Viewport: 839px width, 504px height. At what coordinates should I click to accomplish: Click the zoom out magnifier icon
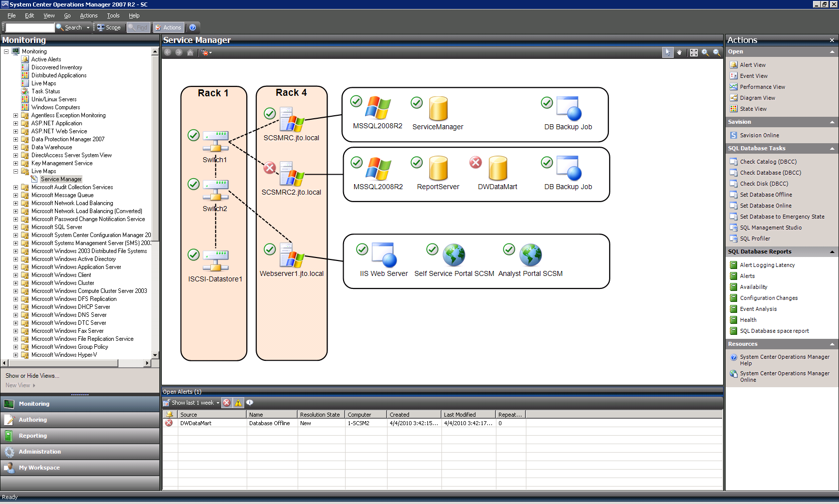point(717,52)
